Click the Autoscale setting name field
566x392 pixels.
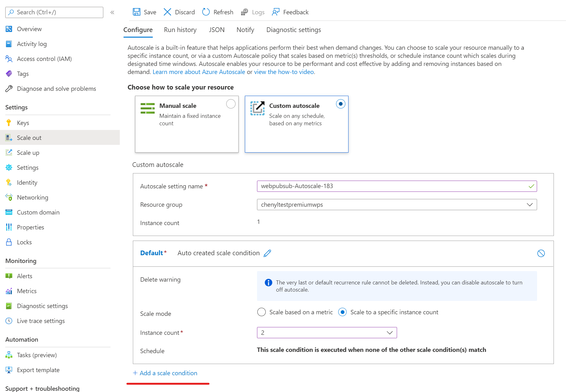[392, 186]
